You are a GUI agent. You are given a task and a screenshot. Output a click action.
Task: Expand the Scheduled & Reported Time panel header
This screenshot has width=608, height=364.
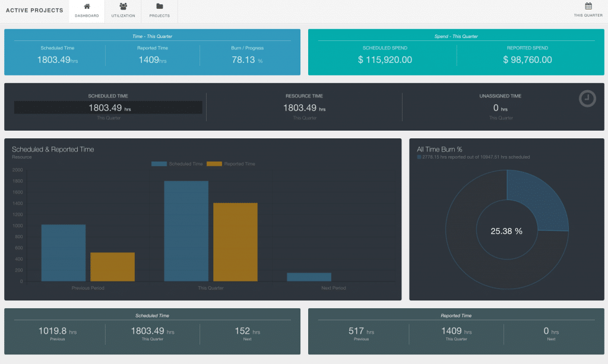point(53,149)
